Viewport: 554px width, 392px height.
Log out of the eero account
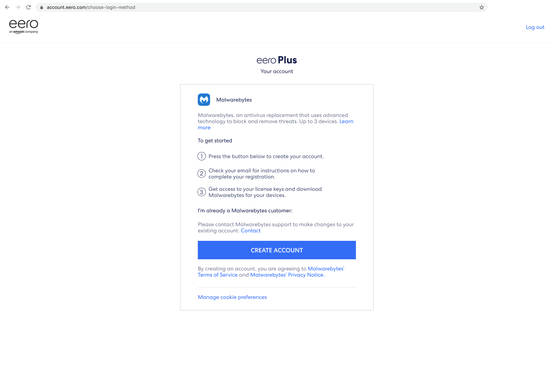[x=535, y=27]
